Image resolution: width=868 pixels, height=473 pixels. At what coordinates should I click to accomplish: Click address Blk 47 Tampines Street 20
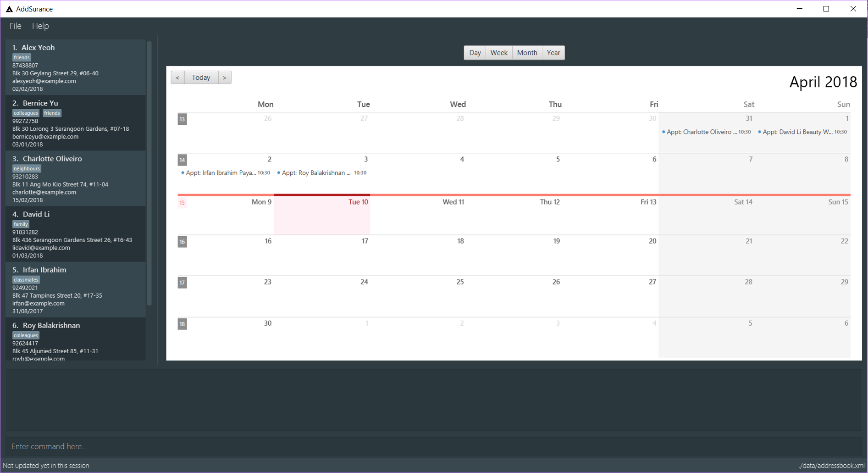click(x=57, y=295)
